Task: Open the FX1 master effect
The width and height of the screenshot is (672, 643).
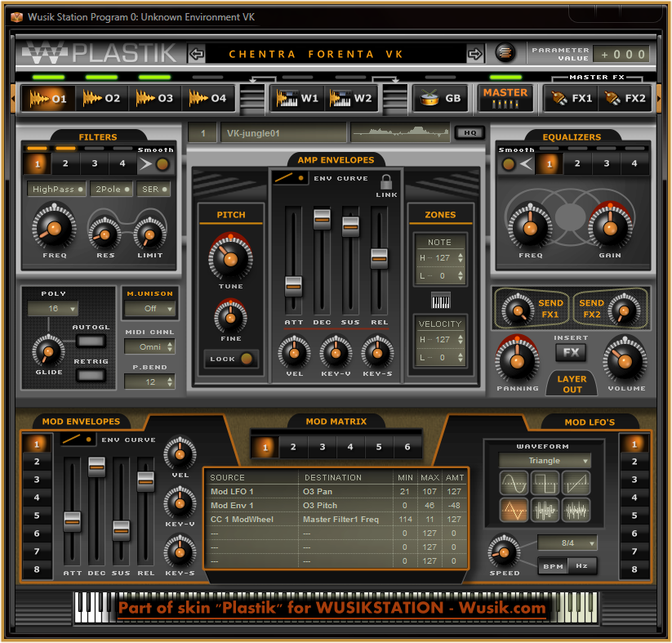Action: [570, 99]
